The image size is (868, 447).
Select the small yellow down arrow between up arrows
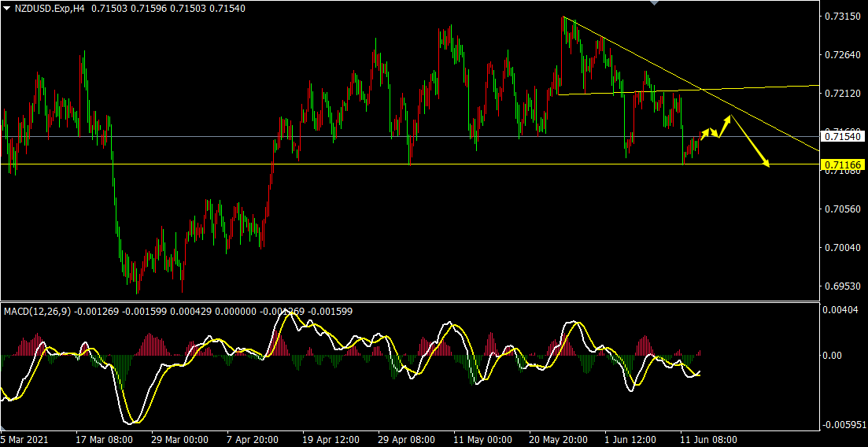point(714,134)
